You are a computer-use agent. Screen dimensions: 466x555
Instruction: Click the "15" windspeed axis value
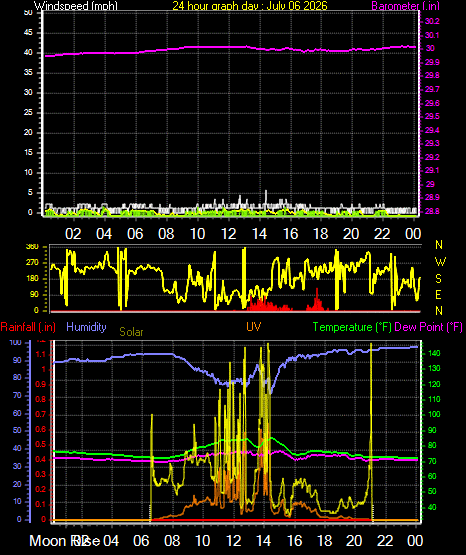(28, 153)
